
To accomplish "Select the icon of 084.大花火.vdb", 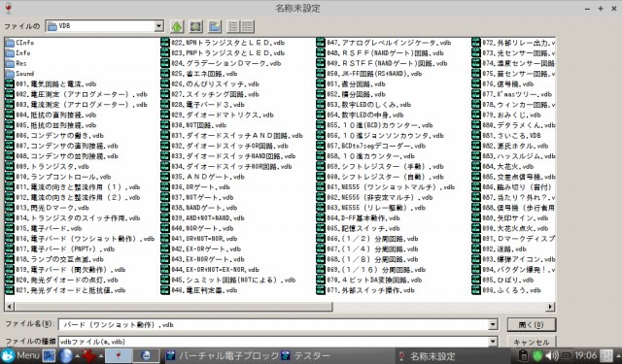I will click(476, 166).
